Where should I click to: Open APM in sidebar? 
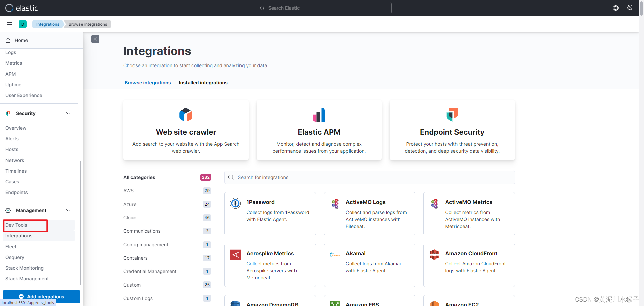pyautogui.click(x=10, y=74)
